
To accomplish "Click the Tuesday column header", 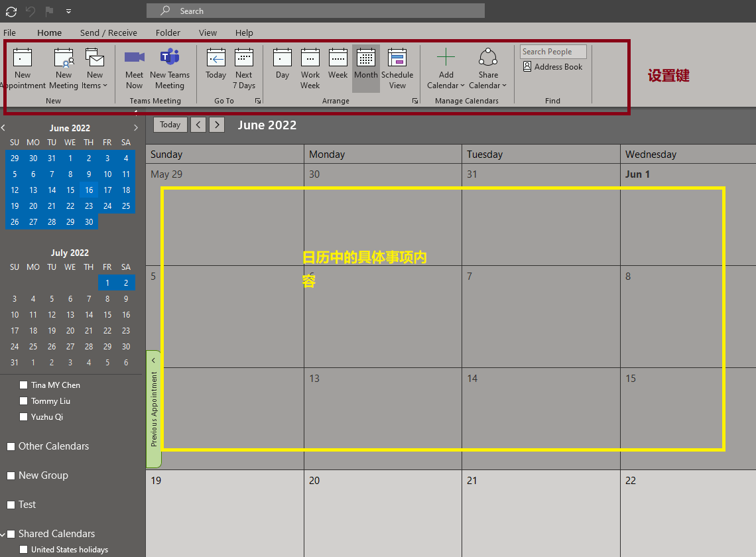I will coord(541,155).
